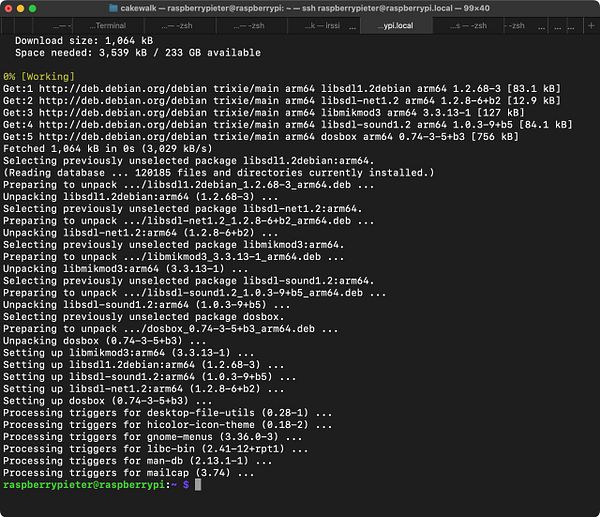Click 'Processing triggers for gnome-menus' line
Viewport: 600px width, 517px height.
pyautogui.click(x=153, y=437)
